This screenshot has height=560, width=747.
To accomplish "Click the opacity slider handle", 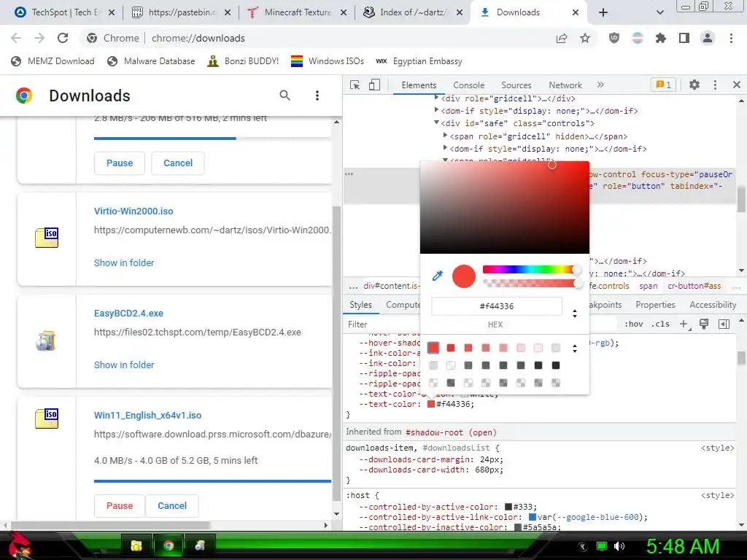I will (578, 284).
